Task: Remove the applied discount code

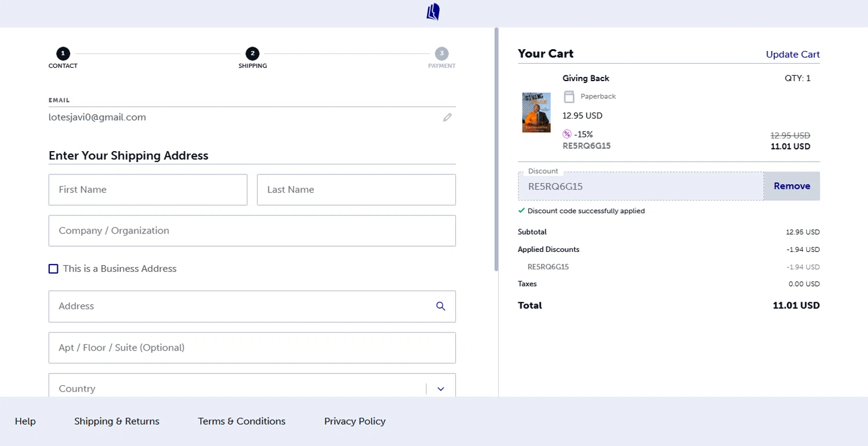Action: [792, 186]
